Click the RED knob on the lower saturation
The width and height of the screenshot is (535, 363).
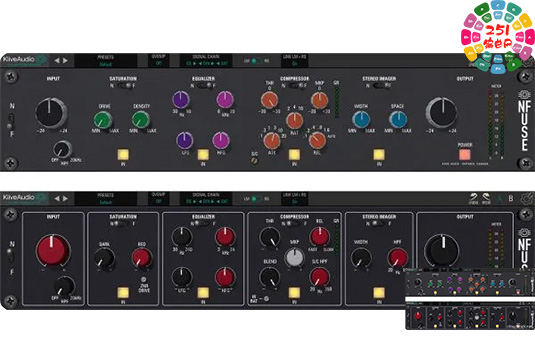pyautogui.click(x=142, y=258)
